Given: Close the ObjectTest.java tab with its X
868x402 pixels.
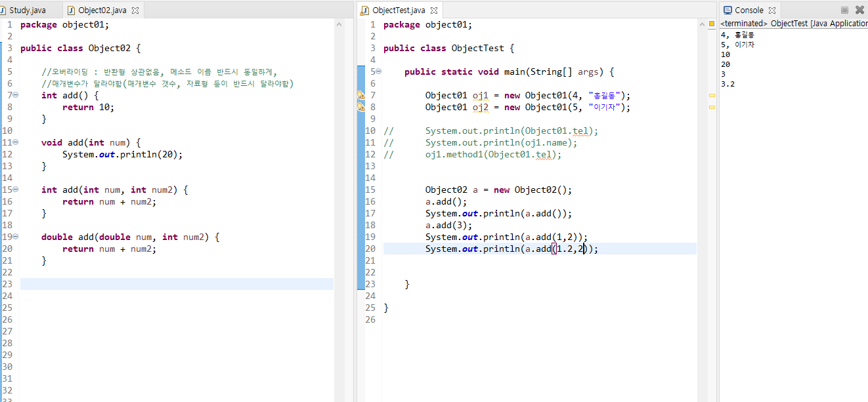Looking at the screenshot, I should (x=434, y=11).
